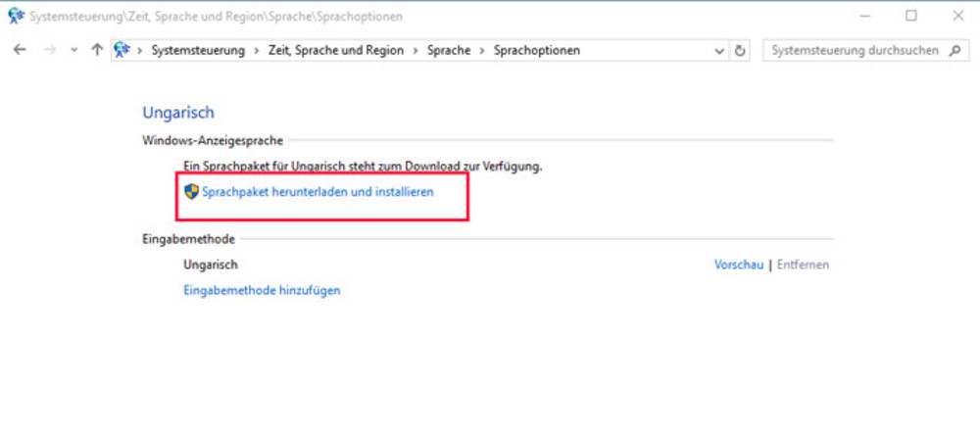Click the Control Panel icon in address bar

click(122, 50)
